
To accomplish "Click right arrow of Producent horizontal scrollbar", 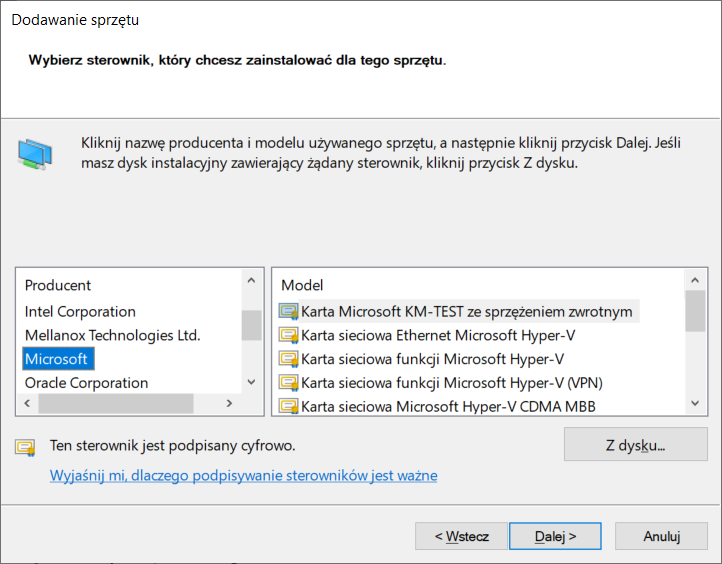I will click(x=229, y=403).
